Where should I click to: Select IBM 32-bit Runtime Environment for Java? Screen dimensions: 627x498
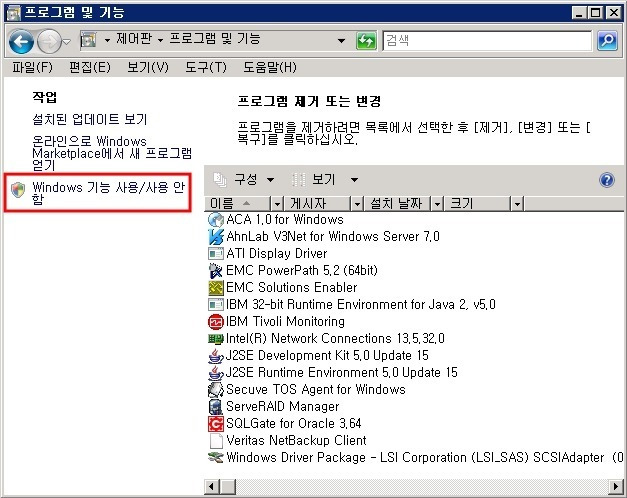point(361,305)
